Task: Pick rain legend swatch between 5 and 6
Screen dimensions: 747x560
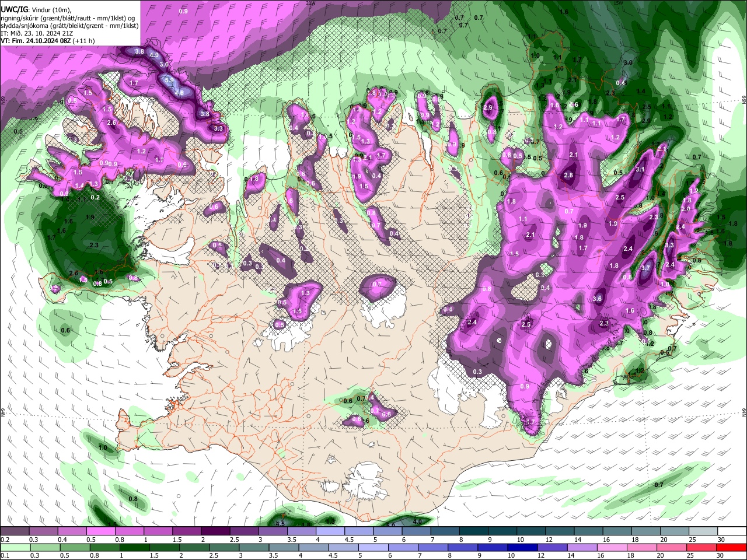Action: click(372, 547)
